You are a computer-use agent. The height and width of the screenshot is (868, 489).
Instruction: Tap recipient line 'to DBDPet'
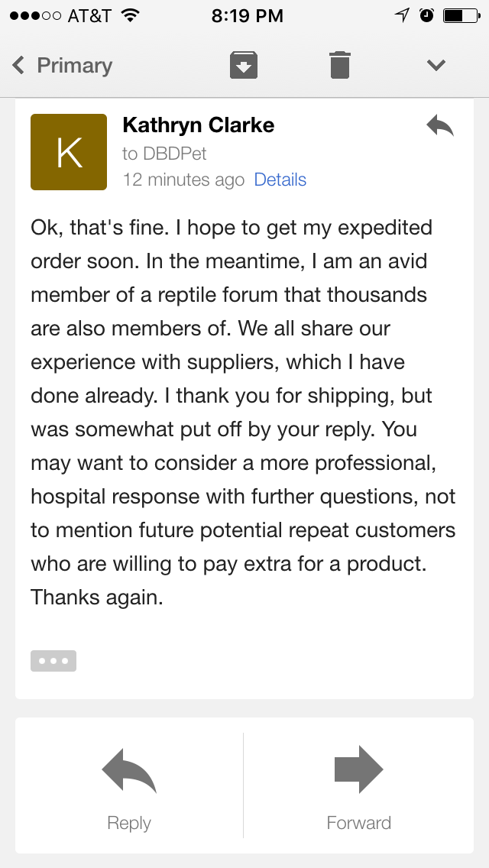pyautogui.click(x=164, y=154)
